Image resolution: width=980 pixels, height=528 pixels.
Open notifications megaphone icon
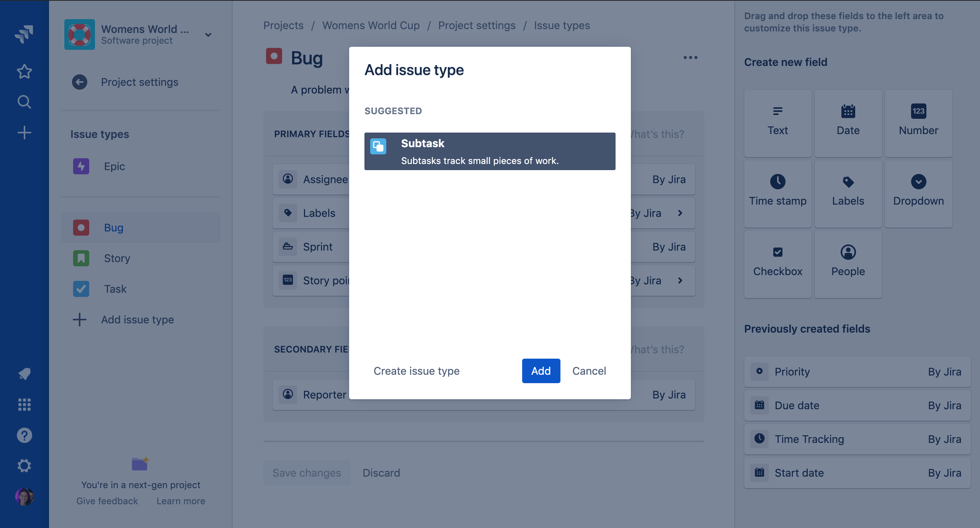pos(24,374)
